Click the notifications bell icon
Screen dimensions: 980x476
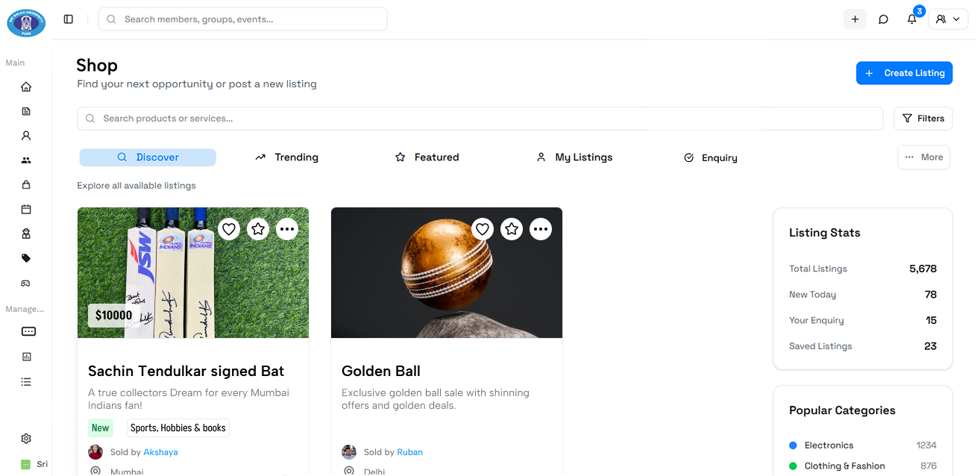(911, 19)
